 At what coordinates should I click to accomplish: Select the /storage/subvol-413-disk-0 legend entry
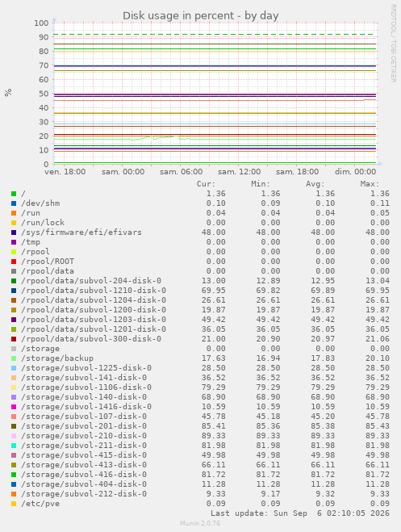click(84, 465)
